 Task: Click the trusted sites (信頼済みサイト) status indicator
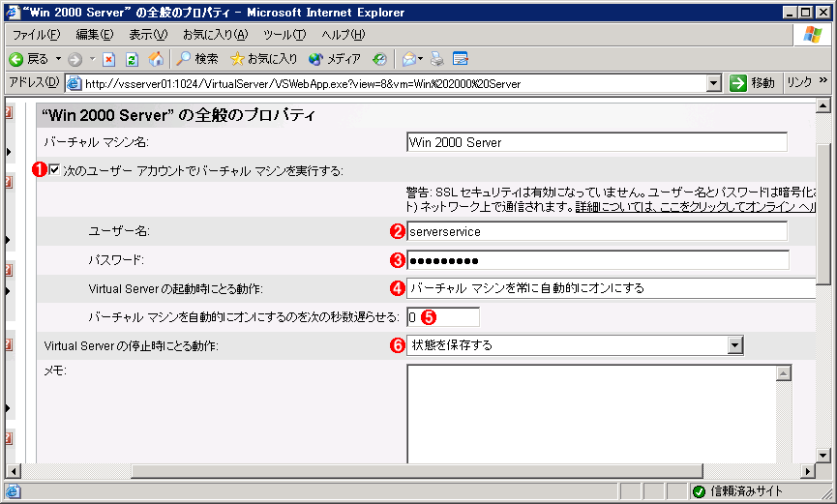[x=737, y=491]
